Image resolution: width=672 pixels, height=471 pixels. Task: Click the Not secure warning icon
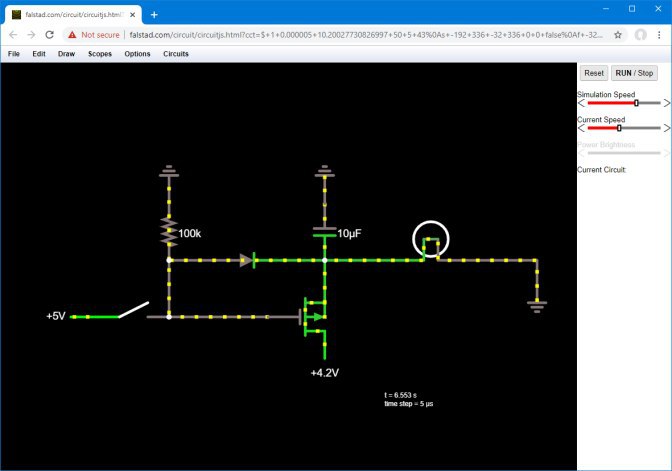click(72, 35)
